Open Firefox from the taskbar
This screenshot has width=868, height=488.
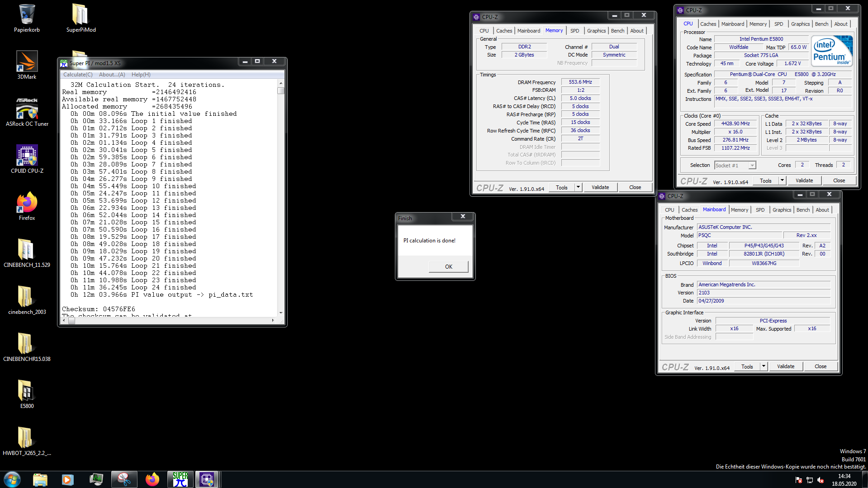coord(152,479)
